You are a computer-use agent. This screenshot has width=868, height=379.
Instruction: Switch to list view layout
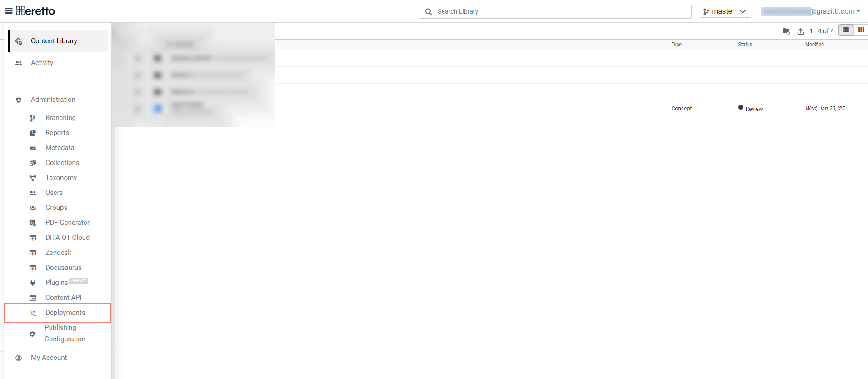coord(846,30)
